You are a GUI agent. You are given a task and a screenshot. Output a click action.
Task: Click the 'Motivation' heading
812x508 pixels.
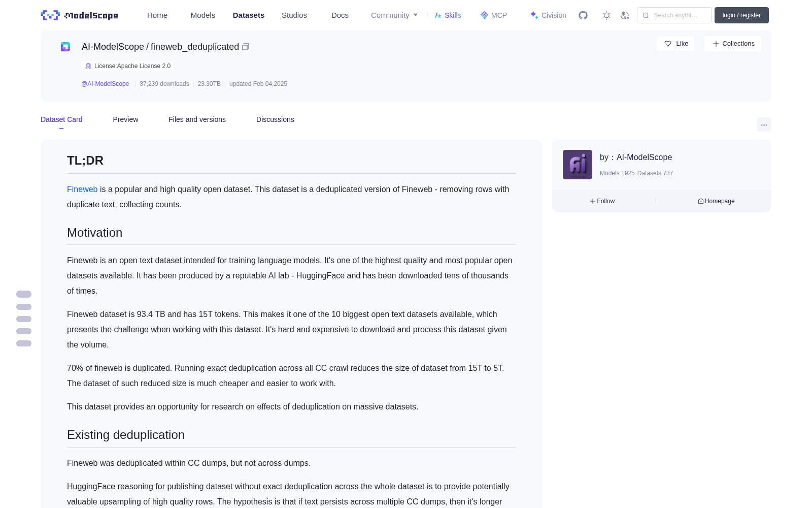tap(95, 233)
